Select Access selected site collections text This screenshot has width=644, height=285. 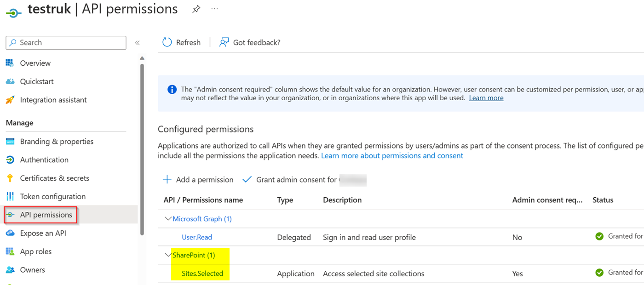[x=374, y=274]
